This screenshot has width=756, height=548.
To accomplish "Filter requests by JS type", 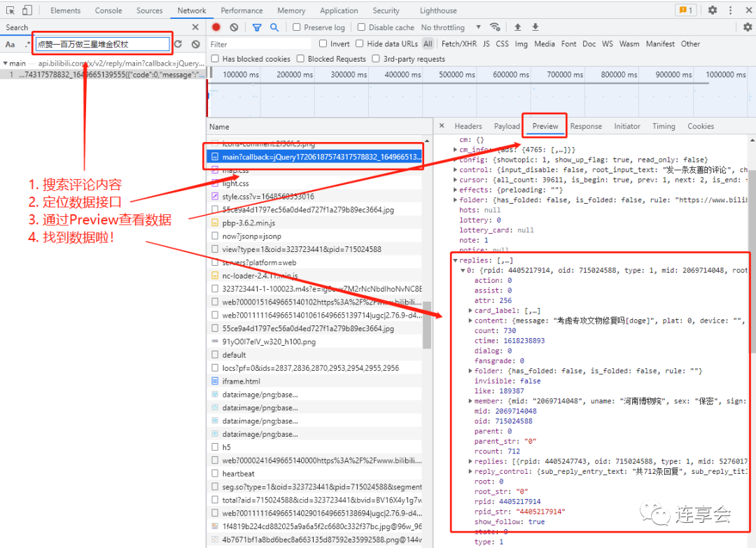I will 486,44.
